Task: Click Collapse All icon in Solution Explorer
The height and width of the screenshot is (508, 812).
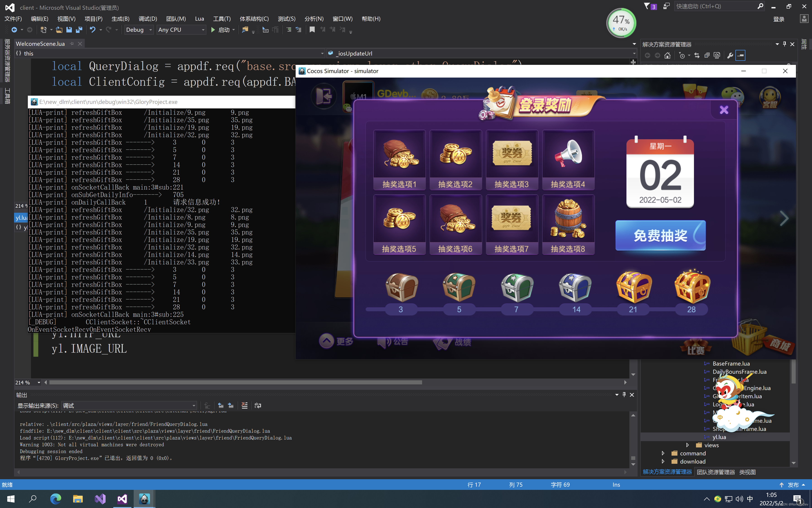Action: (x=707, y=55)
